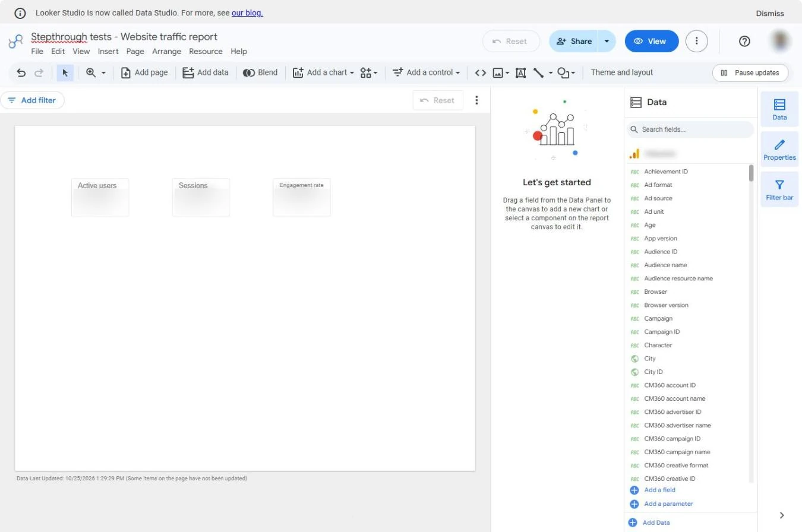Switch to the Data side tab

779,109
